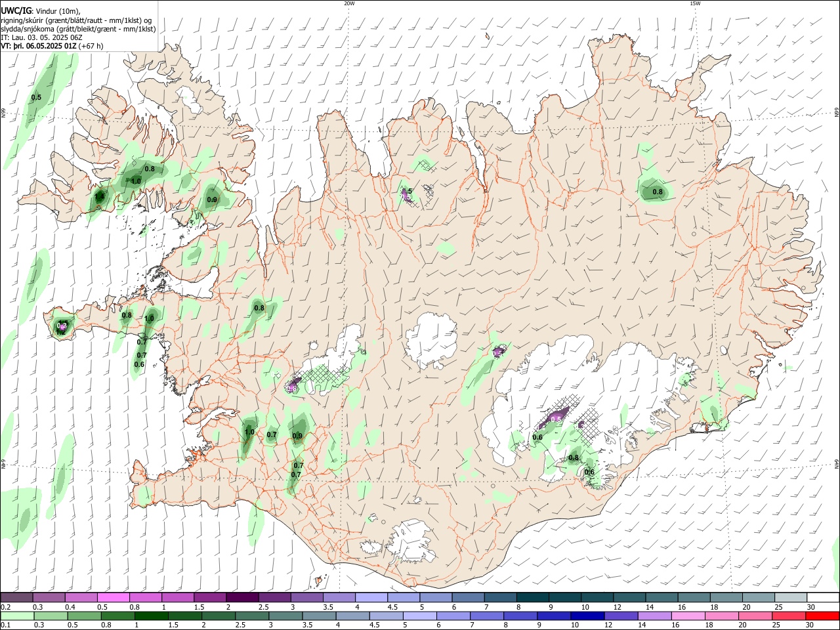Click the '0.9' rain value in the Westfjords

(x=212, y=200)
